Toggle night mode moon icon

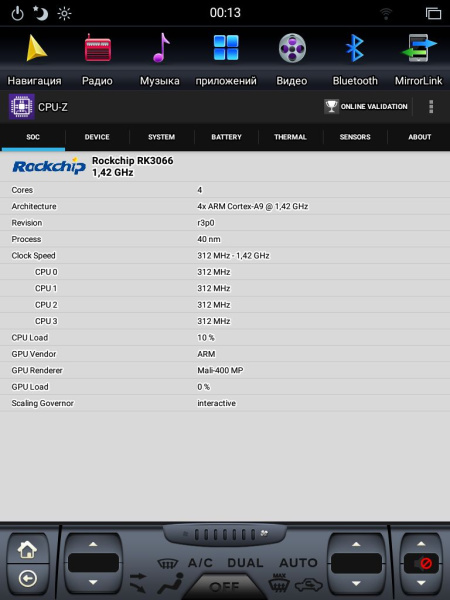(40, 13)
